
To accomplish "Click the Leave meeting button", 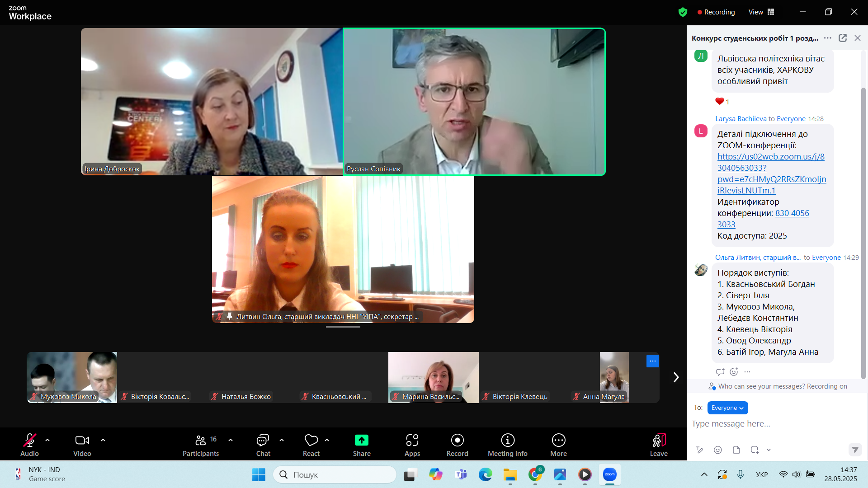I will coord(659,445).
